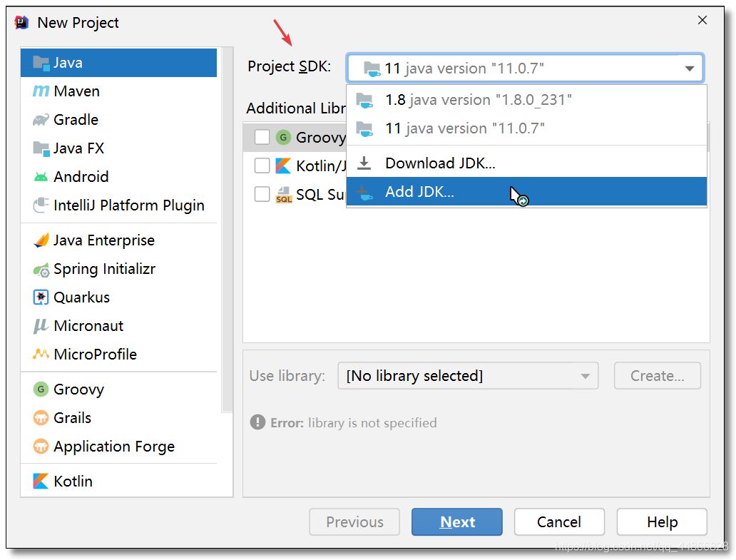Choose Download JDK... option
Viewport: 736px width, 560px height.
click(439, 163)
